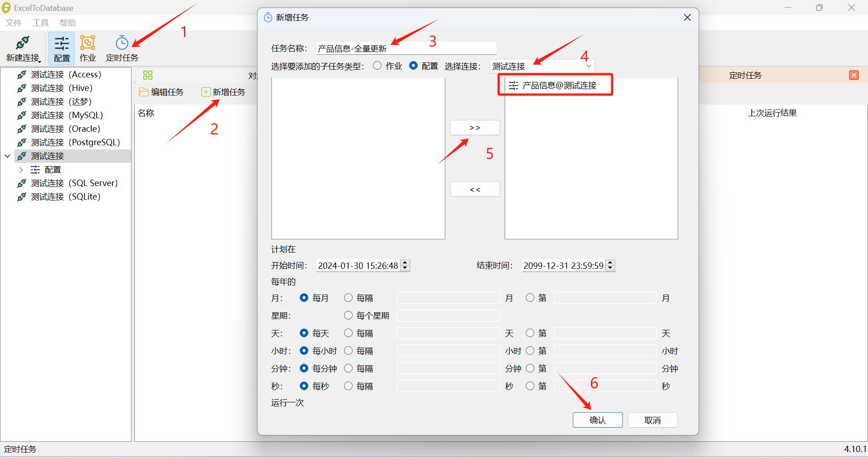Image resolution: width=868 pixels, height=458 pixels.
Task: Select the 每秒 radio option
Action: (x=304, y=386)
